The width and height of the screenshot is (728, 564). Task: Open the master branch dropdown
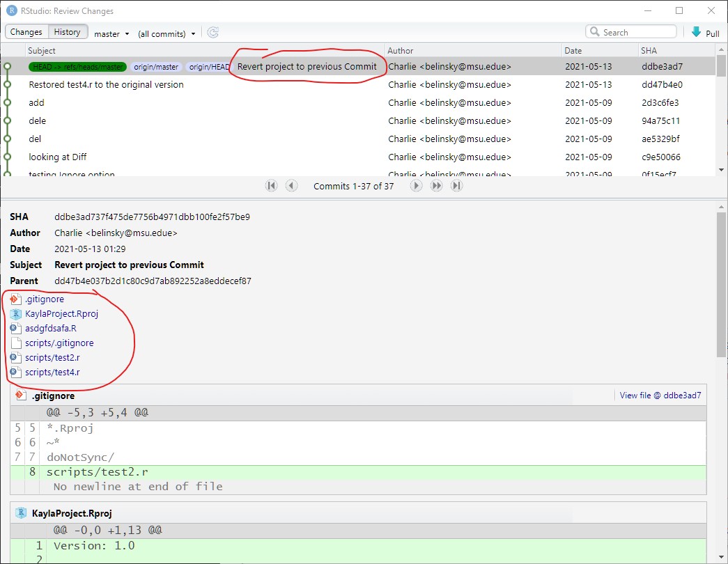pos(111,34)
